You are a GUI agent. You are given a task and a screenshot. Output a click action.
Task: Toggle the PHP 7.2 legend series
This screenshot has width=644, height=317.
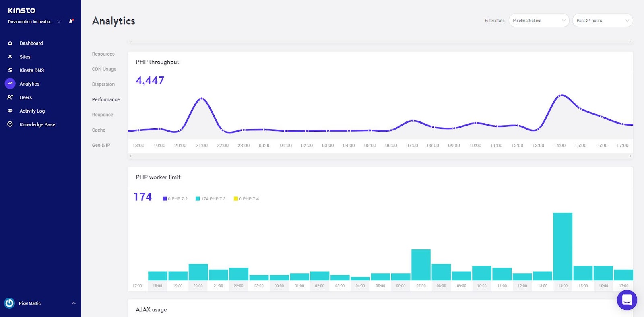(175, 199)
